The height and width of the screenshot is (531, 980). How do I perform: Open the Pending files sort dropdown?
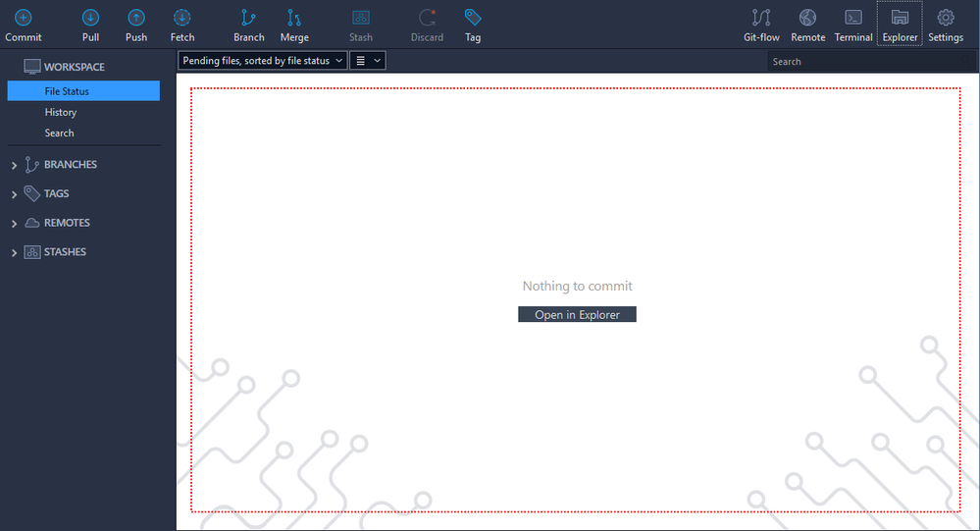coord(263,61)
